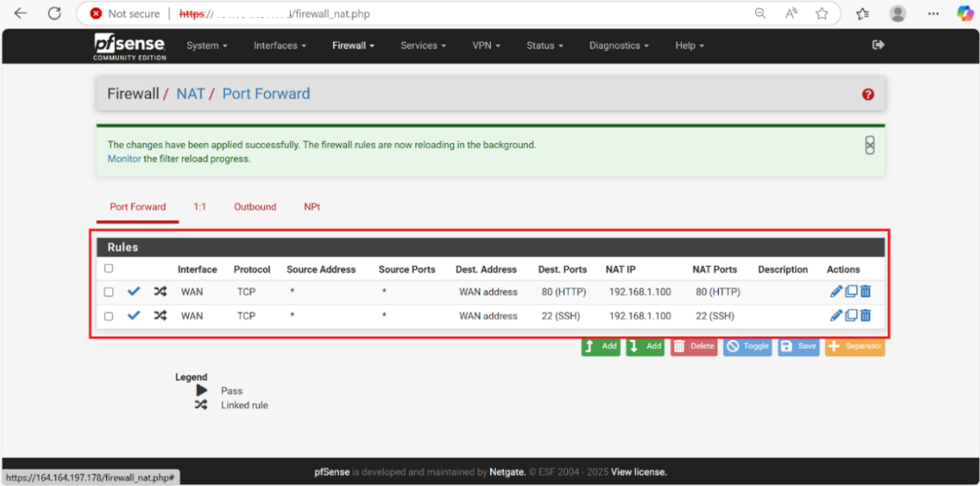The image size is (980, 486).
Task: Switch to the NPt tab
Action: [312, 207]
